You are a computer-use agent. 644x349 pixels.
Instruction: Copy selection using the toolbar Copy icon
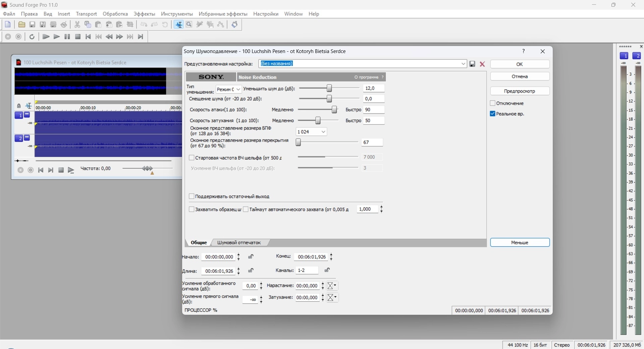[88, 24]
